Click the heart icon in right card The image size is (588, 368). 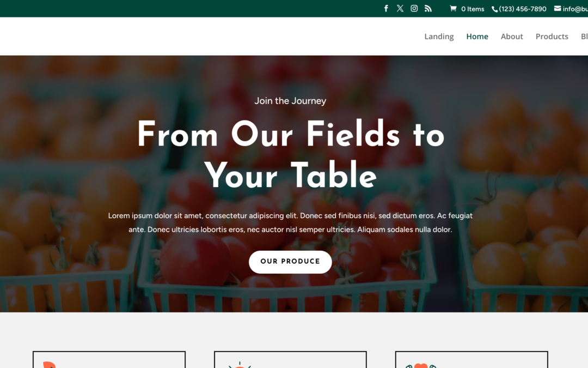point(421,366)
